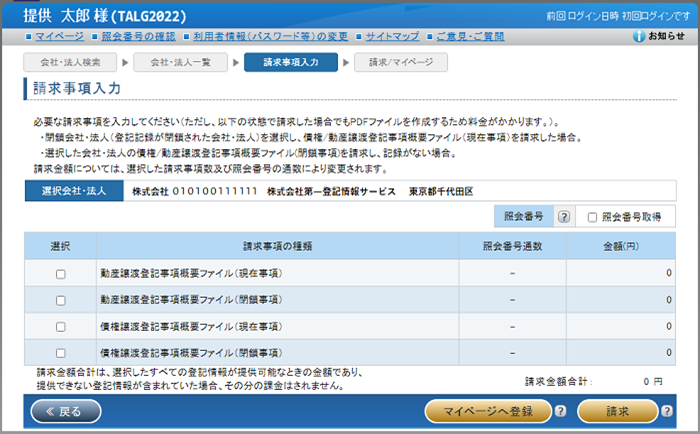Click the 請求 submit button

(617, 411)
